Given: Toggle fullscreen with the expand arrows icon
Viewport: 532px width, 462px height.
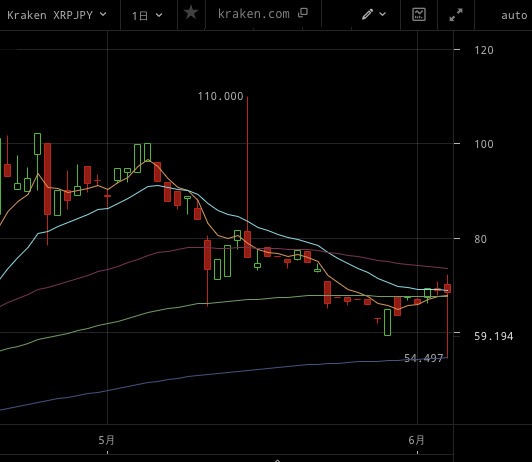Looking at the screenshot, I should pyautogui.click(x=456, y=15).
